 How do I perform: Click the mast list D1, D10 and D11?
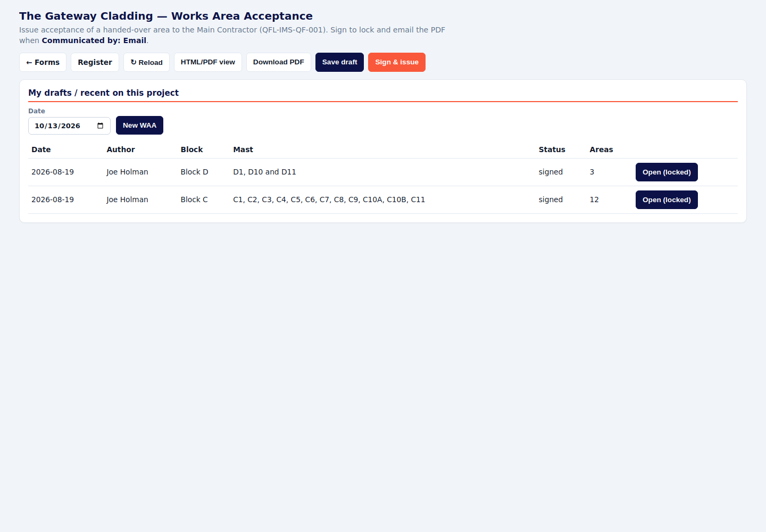[x=264, y=172]
